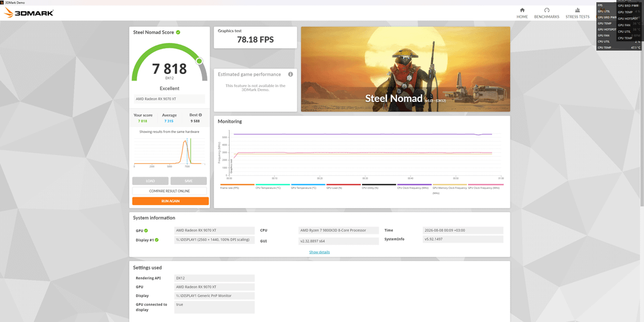Image resolution: width=644 pixels, height=322 pixels.
Task: Click the GPU connected to display value true
Action: [215, 307]
